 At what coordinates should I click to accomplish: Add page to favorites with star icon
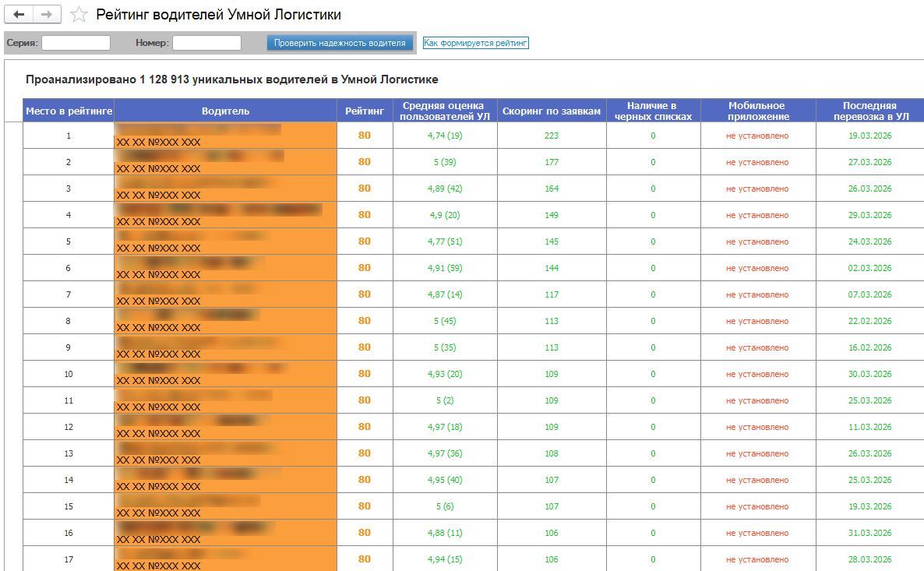point(79,15)
